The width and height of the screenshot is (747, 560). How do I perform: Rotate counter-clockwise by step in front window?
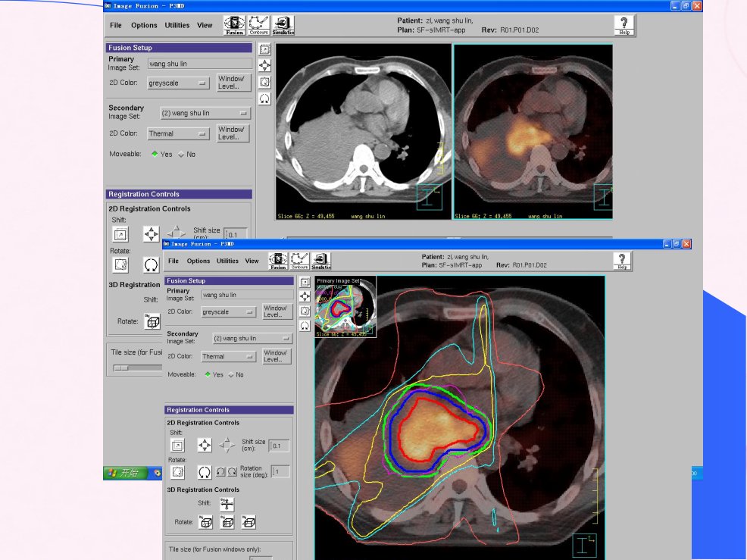click(x=220, y=472)
